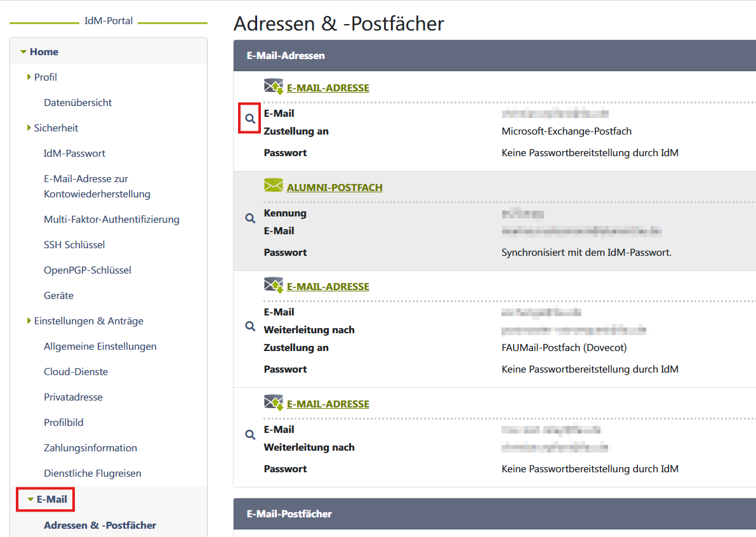
Task: Open the Multi-Faktor-Authentifizierung page
Action: tap(111, 220)
